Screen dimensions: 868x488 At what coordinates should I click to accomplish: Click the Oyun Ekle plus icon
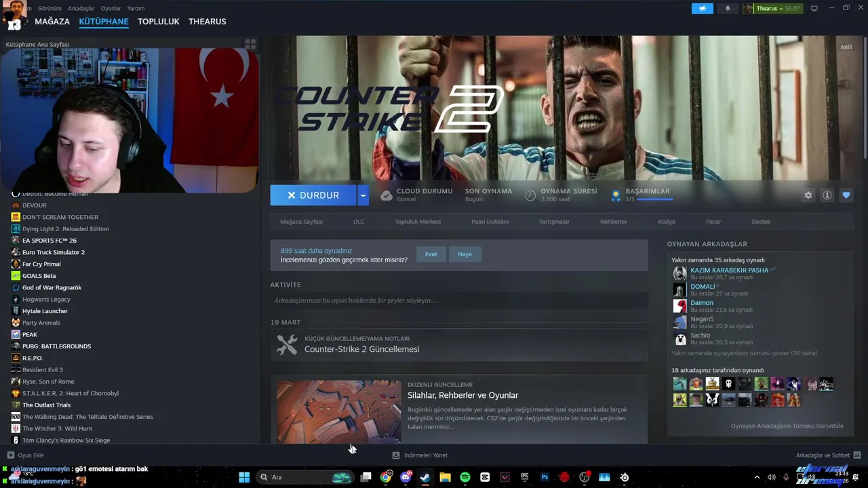pos(10,455)
